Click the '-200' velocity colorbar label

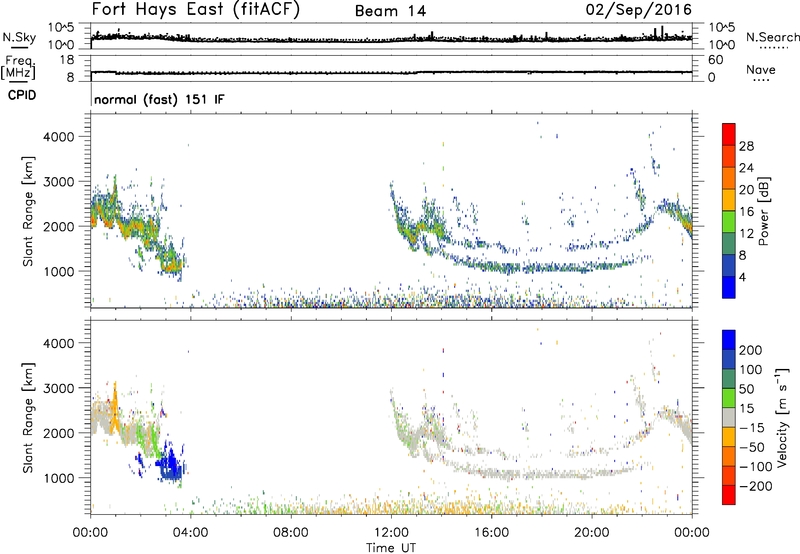[x=755, y=486]
